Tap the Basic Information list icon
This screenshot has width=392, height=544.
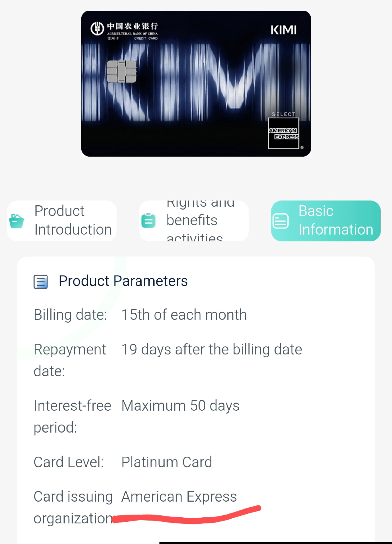(281, 221)
